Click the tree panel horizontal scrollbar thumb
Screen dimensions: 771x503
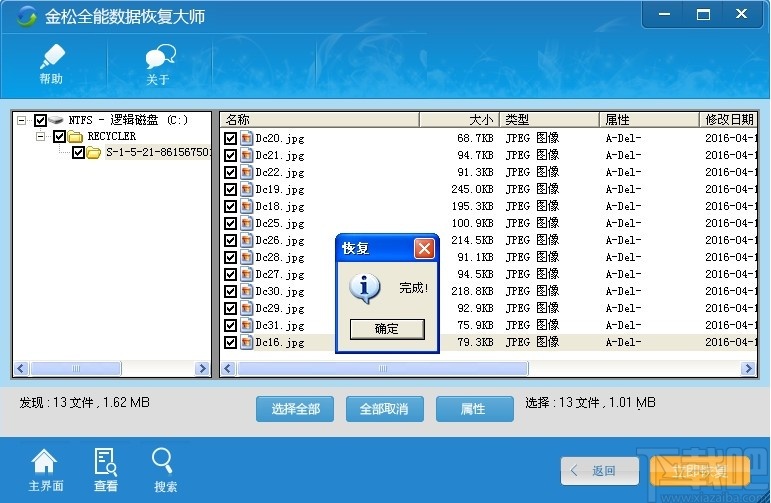pyautogui.click(x=76, y=368)
